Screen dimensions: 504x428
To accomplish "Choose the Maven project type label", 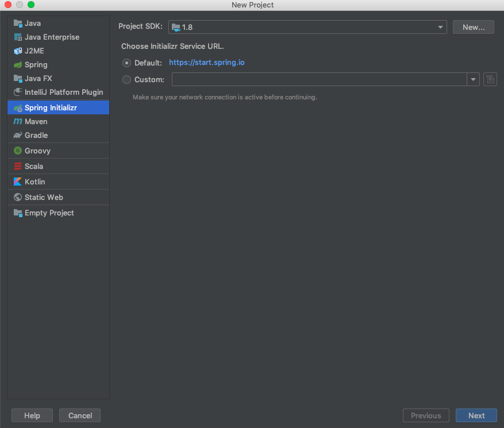I will pos(36,122).
